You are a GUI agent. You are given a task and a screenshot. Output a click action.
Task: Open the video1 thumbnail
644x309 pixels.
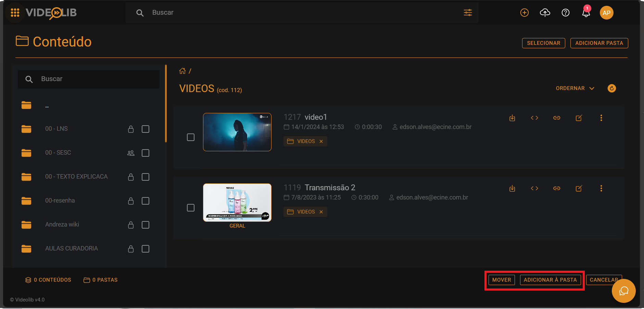pos(237,132)
